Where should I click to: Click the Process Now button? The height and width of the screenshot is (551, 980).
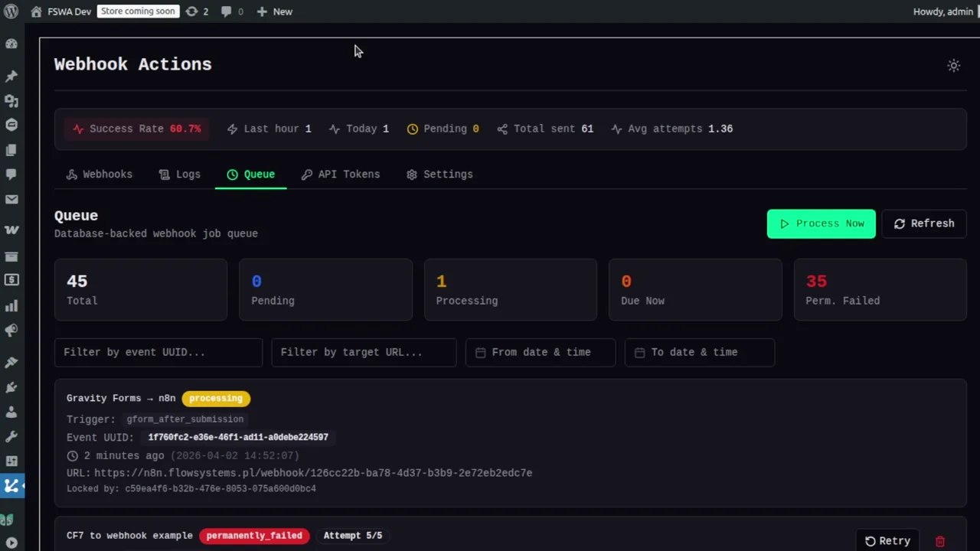tap(822, 223)
